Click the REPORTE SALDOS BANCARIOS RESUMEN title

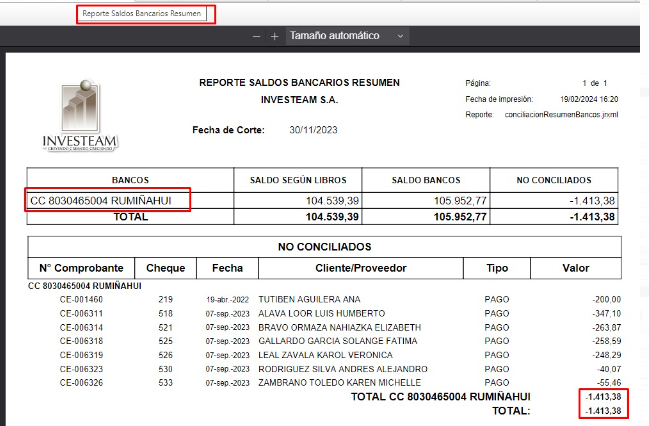pos(299,82)
